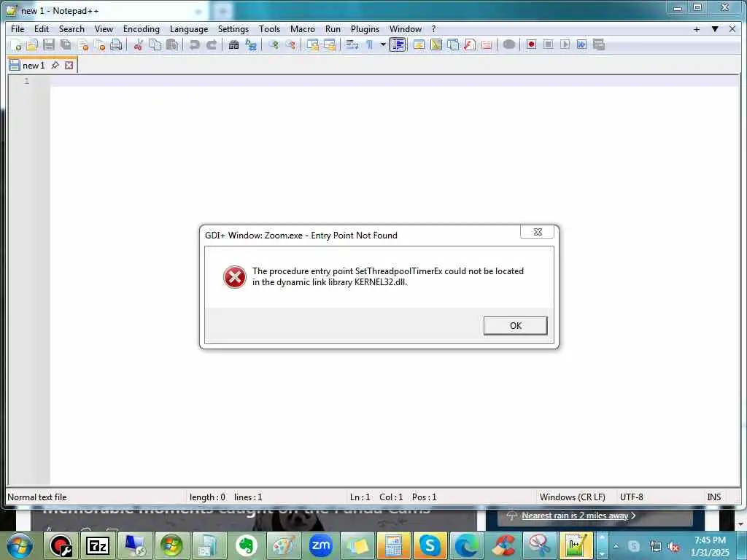Open the Encoding menu
This screenshot has height=560, width=747.
[x=142, y=29]
